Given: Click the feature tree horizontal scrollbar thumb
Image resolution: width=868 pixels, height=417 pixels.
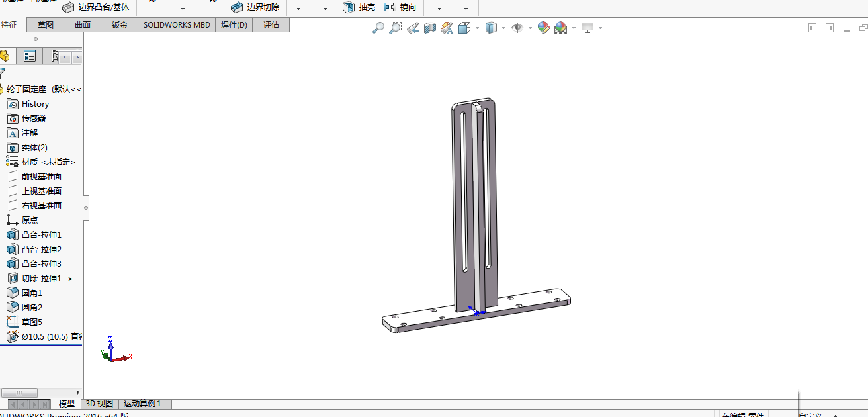Looking at the screenshot, I should pos(19,393).
